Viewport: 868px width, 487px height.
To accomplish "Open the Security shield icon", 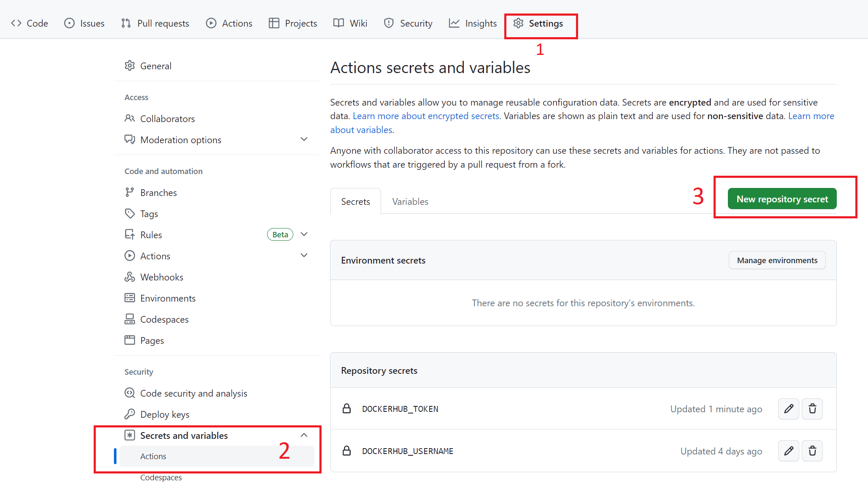I will (389, 23).
